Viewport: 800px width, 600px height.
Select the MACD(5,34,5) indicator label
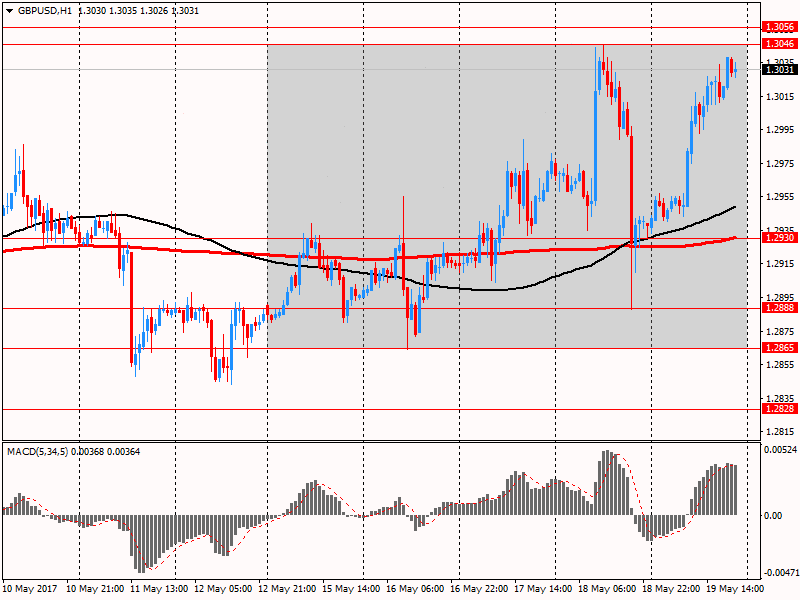(37, 452)
